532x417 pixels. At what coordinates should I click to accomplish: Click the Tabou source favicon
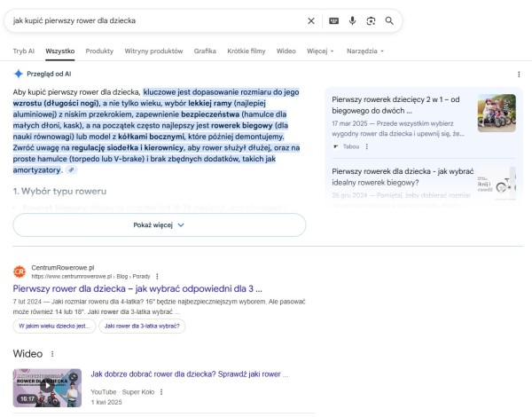(x=335, y=146)
